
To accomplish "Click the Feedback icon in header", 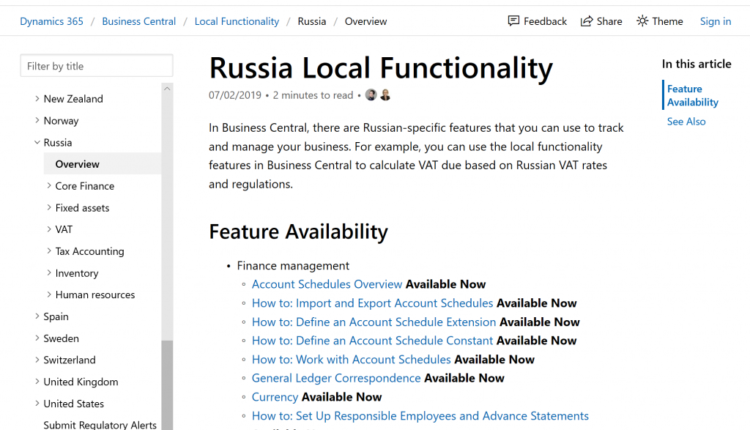I will coord(513,21).
